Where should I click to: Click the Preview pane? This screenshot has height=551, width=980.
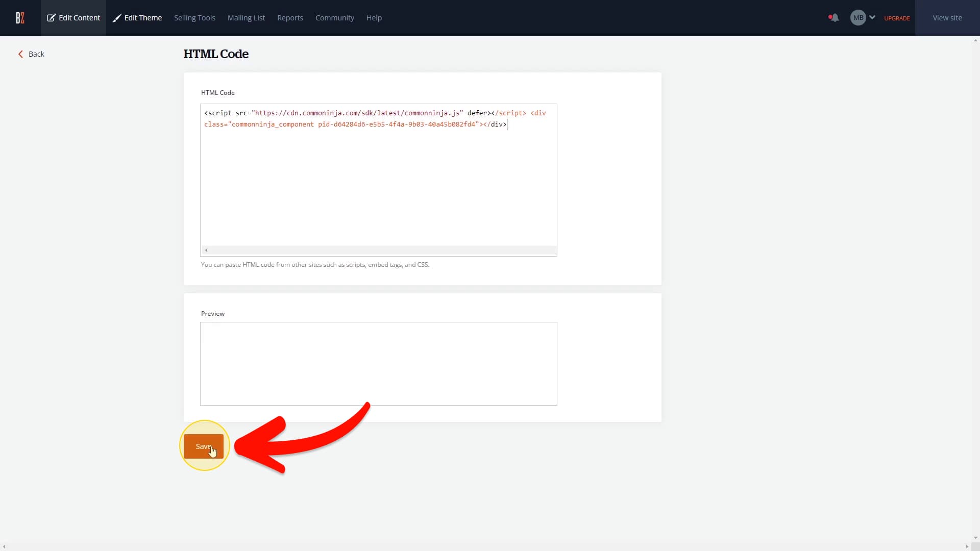[378, 364]
